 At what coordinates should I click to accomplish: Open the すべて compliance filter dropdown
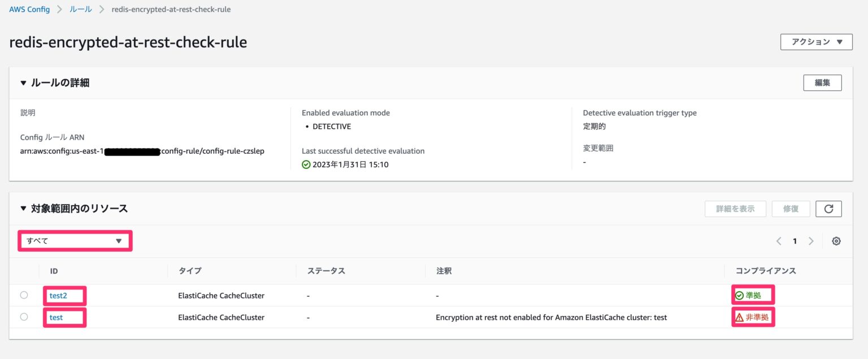pos(75,240)
